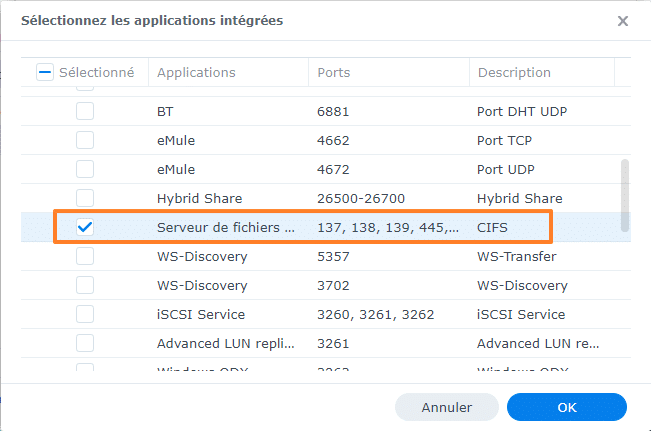Confirm with the OK button
The width and height of the screenshot is (651, 431).
point(566,407)
